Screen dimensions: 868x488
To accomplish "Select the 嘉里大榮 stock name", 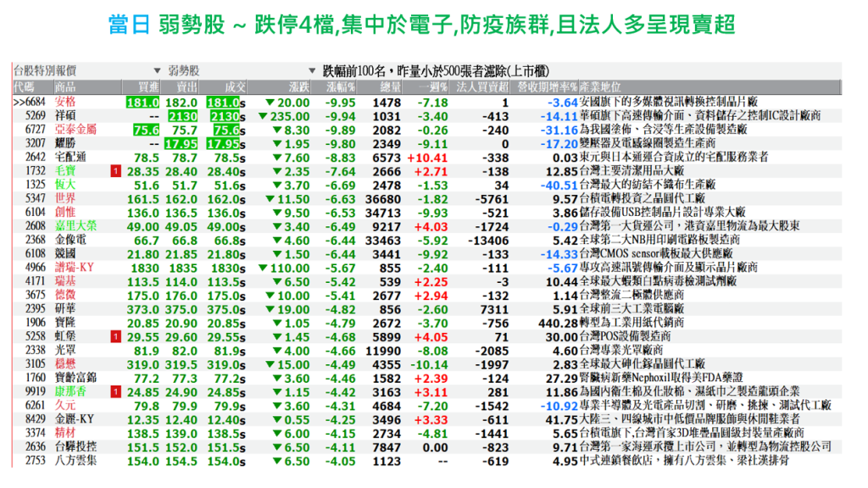I will [x=76, y=226].
